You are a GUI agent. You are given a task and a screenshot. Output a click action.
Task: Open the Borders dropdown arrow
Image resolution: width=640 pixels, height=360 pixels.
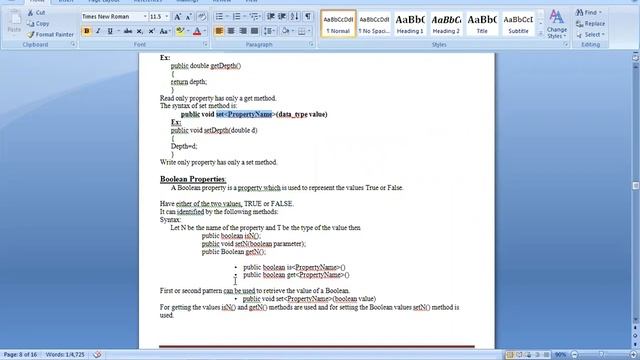pyautogui.click(x=309, y=31)
